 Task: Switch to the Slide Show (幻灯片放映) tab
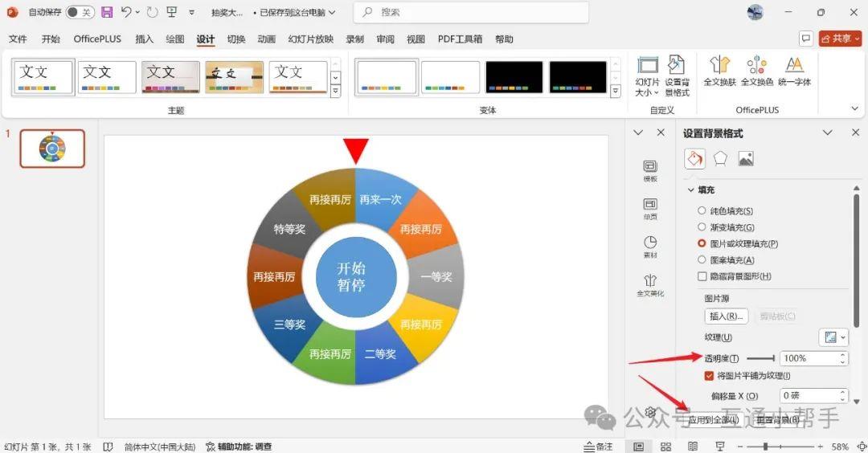[x=310, y=39]
